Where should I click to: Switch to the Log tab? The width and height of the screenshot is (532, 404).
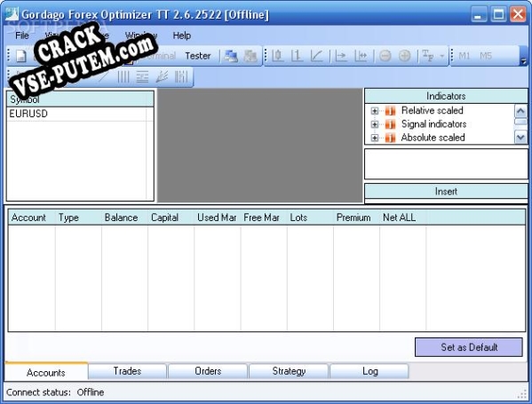(369, 371)
